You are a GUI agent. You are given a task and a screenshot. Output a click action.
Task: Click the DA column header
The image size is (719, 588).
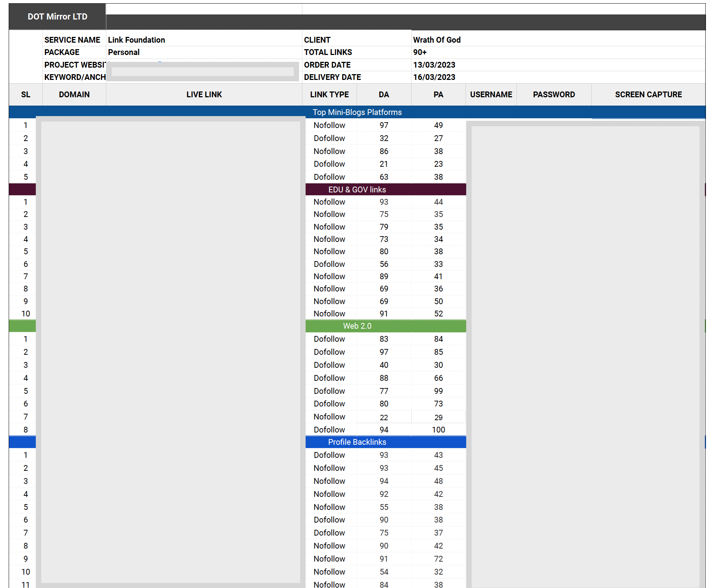tap(384, 94)
